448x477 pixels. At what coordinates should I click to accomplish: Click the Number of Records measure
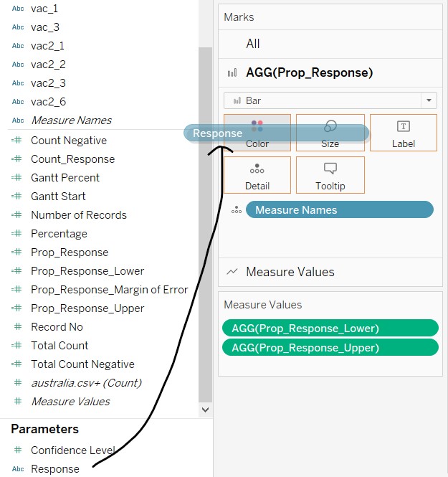coord(79,215)
